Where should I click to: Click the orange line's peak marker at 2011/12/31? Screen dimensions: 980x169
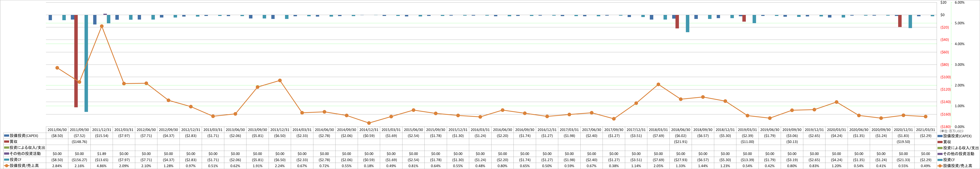click(x=102, y=26)
